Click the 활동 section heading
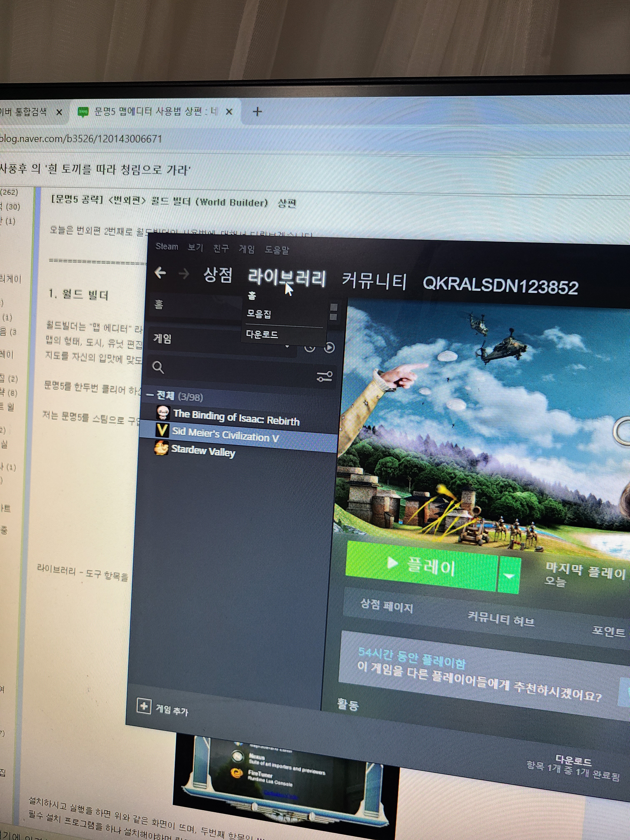 348,705
